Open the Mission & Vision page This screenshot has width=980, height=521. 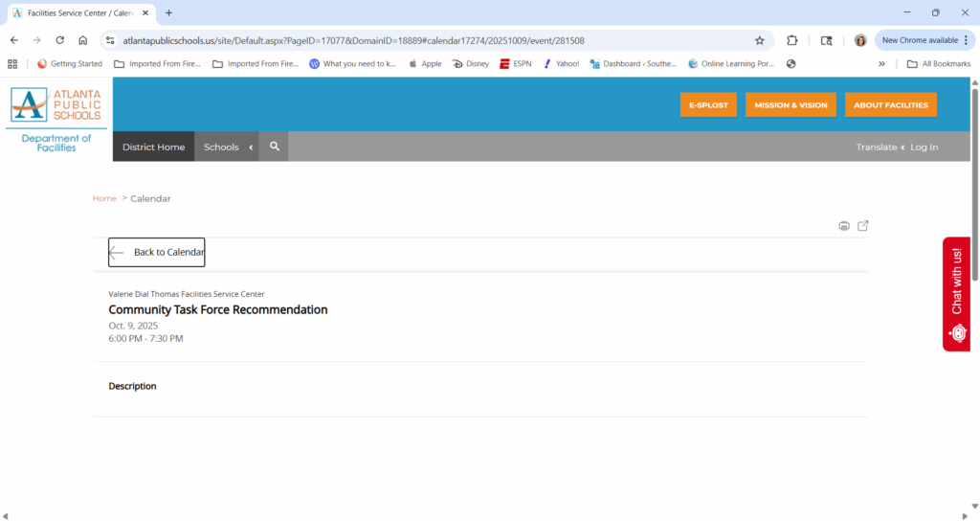coord(791,104)
